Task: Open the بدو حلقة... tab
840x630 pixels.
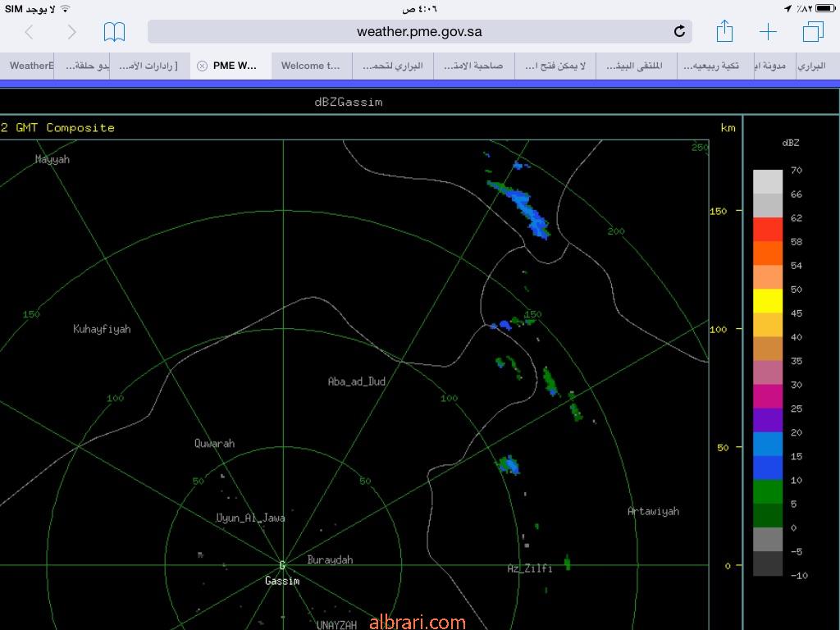Action: 82,66
